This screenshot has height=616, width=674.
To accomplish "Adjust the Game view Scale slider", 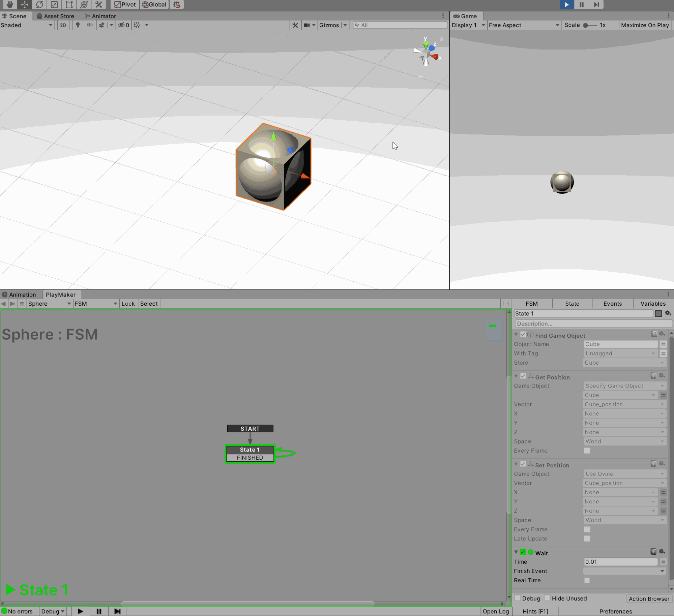I will tap(590, 25).
